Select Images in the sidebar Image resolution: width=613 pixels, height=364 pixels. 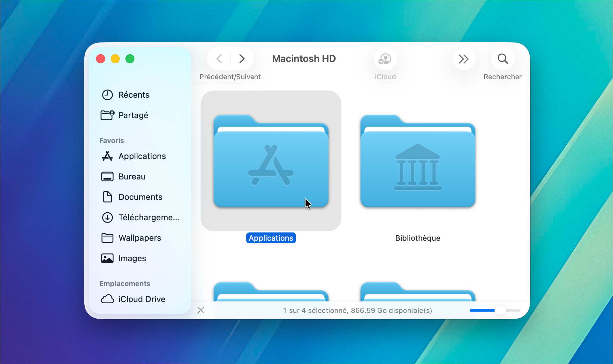[132, 258]
